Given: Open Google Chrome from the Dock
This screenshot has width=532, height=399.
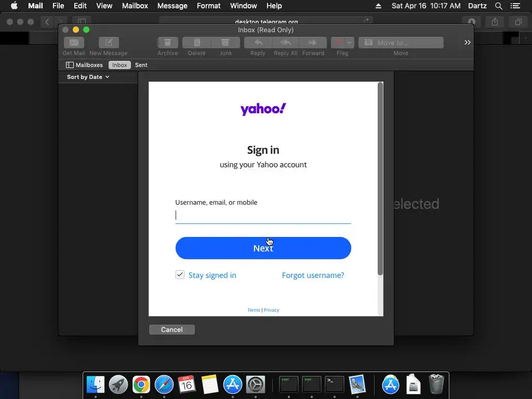Looking at the screenshot, I should [x=141, y=385].
